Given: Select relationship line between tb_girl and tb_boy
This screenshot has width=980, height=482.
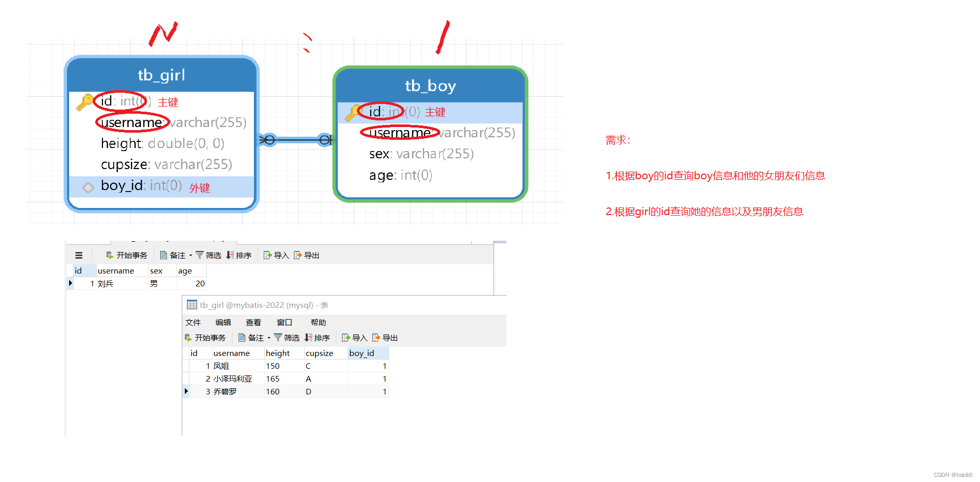Looking at the screenshot, I should tap(296, 139).
